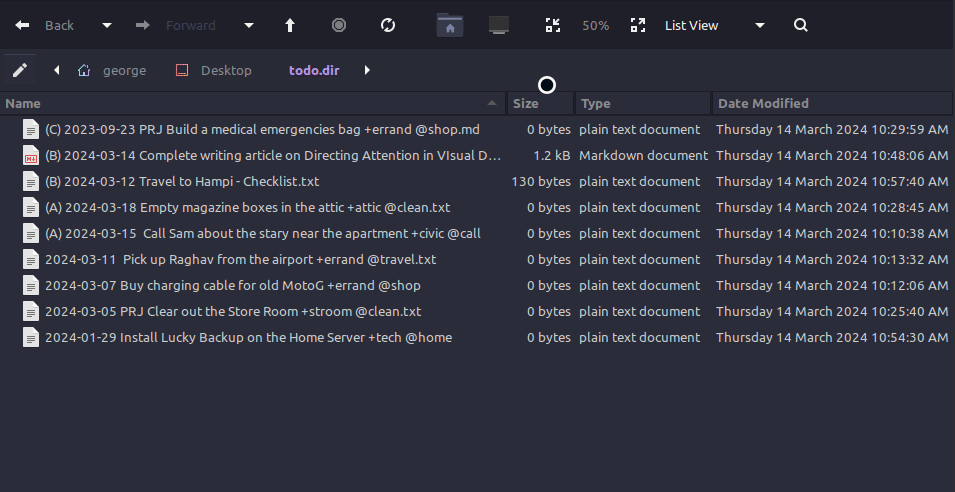The height and width of the screenshot is (492, 955).
Task: Click the zoom out icon left of 50%
Action: pyautogui.click(x=552, y=25)
